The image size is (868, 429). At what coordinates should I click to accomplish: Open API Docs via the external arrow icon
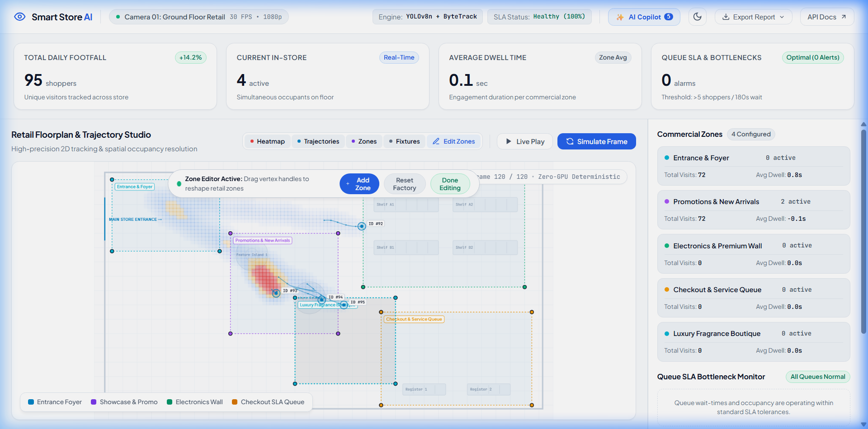tap(844, 17)
